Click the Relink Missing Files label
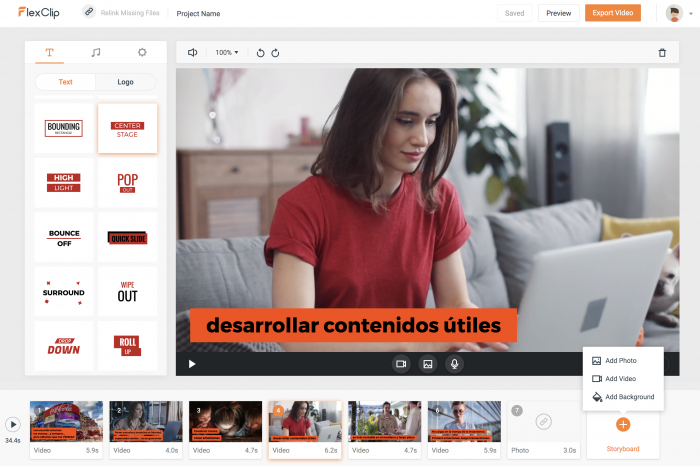 (130, 13)
